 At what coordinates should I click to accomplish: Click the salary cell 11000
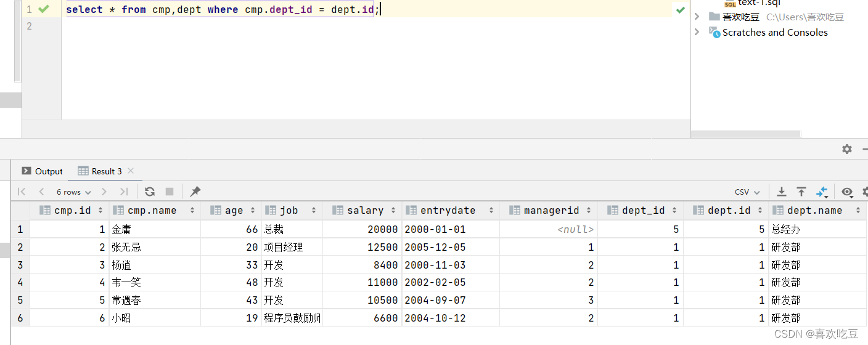[x=362, y=283]
